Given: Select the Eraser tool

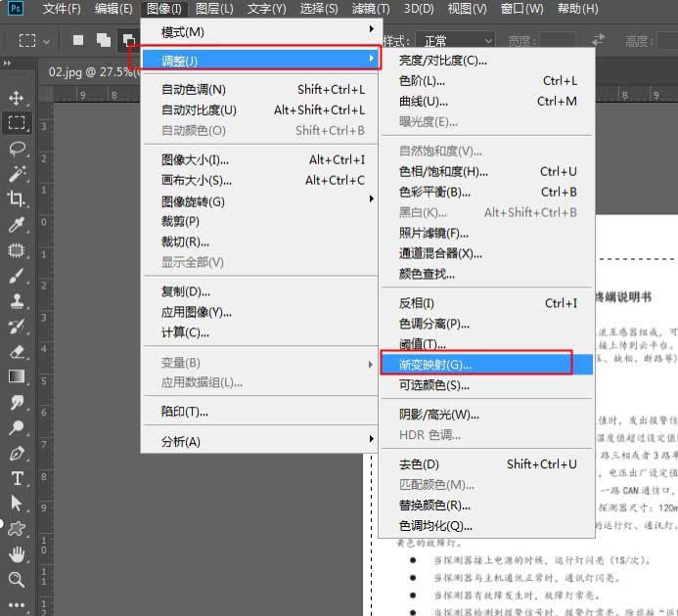Looking at the screenshot, I should pyautogui.click(x=17, y=351).
